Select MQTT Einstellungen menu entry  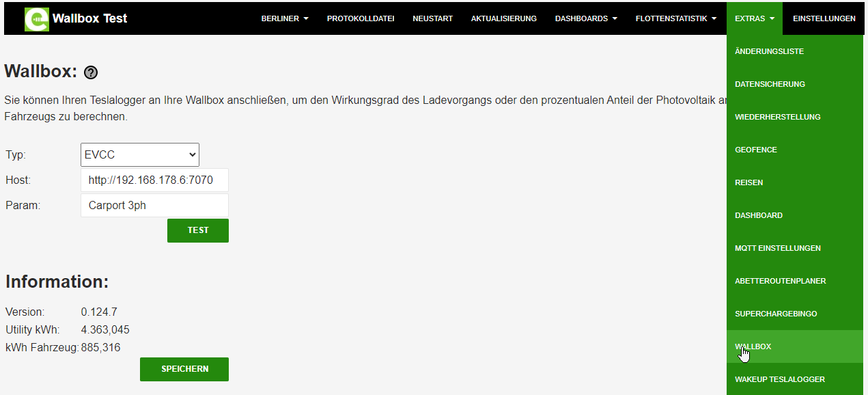777,248
